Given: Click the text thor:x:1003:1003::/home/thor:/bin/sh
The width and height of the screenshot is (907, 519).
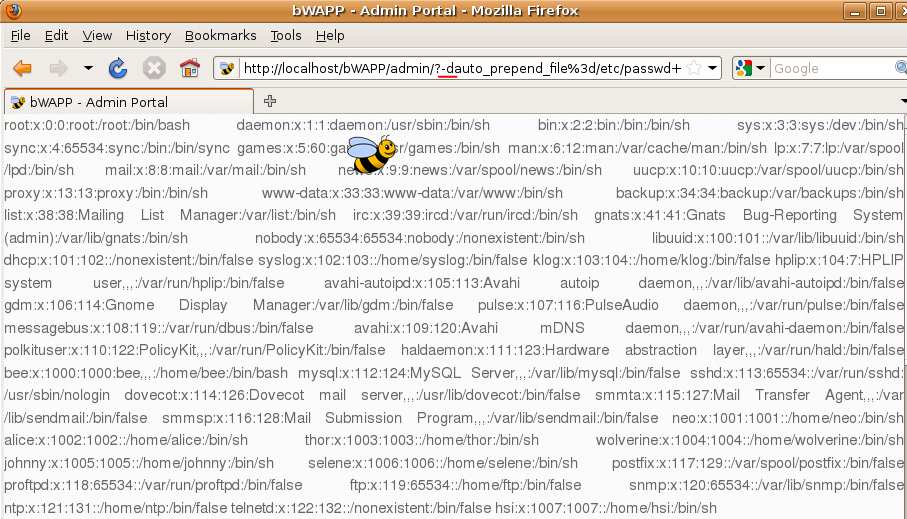Looking at the screenshot, I should click(422, 440).
